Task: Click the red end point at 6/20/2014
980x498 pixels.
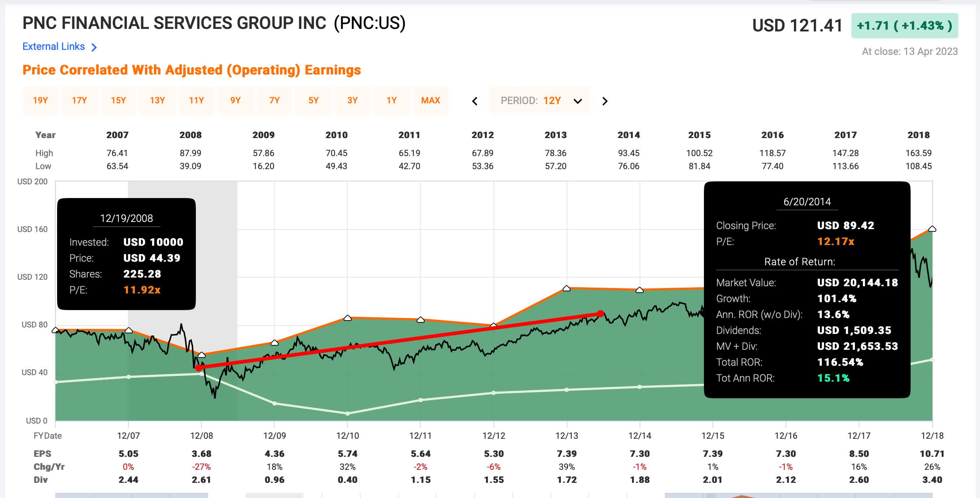Action: tap(600, 314)
